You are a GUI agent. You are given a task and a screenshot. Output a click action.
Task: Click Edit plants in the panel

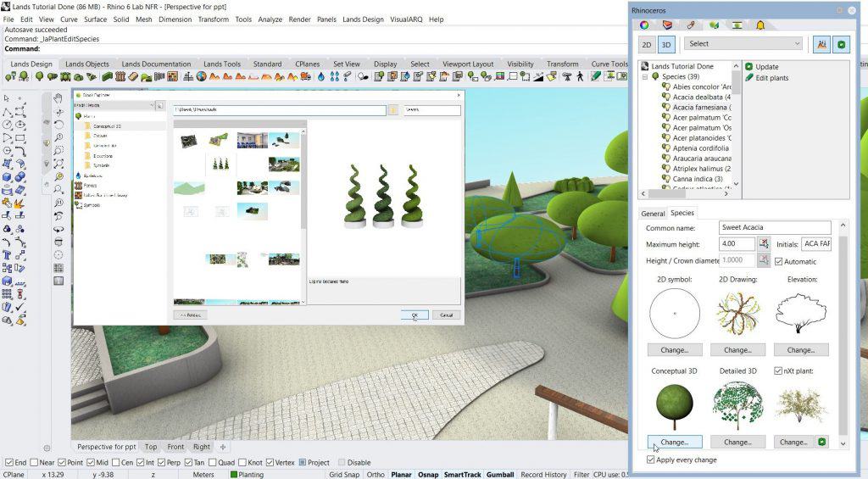coord(771,77)
